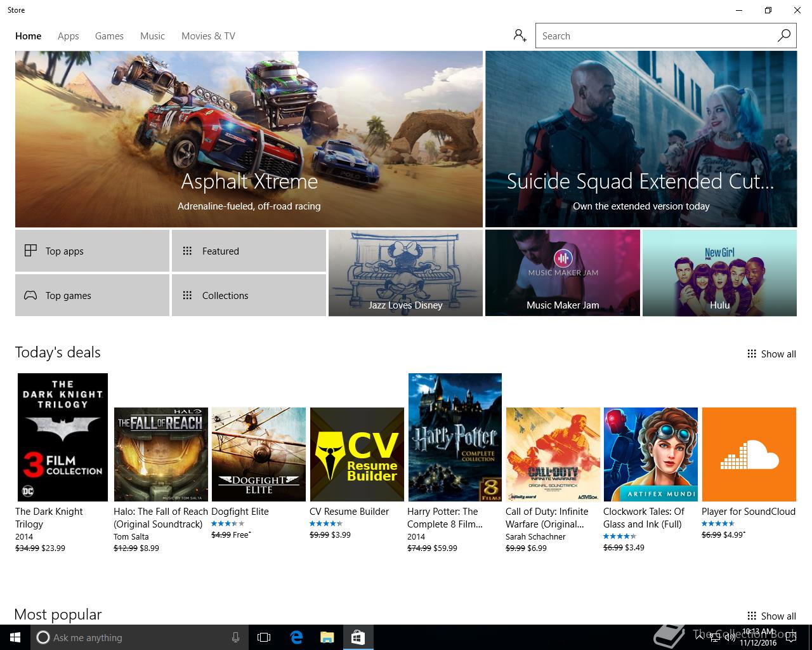Click The Dark Knight Trilogy title text
The height and width of the screenshot is (650, 812).
click(49, 518)
